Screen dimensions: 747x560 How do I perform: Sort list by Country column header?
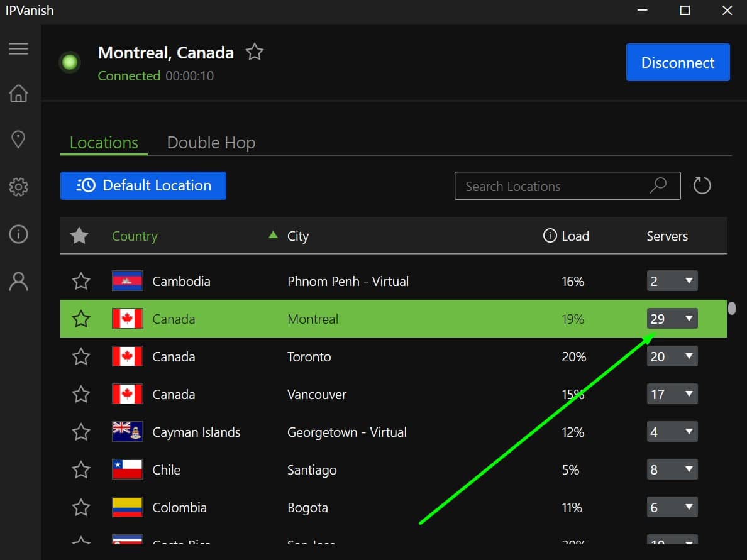click(x=135, y=236)
